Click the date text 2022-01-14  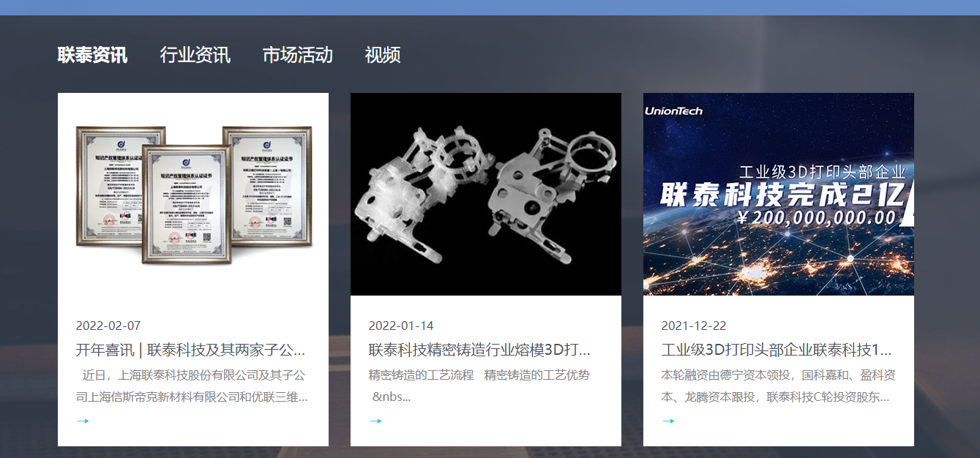pos(401,326)
